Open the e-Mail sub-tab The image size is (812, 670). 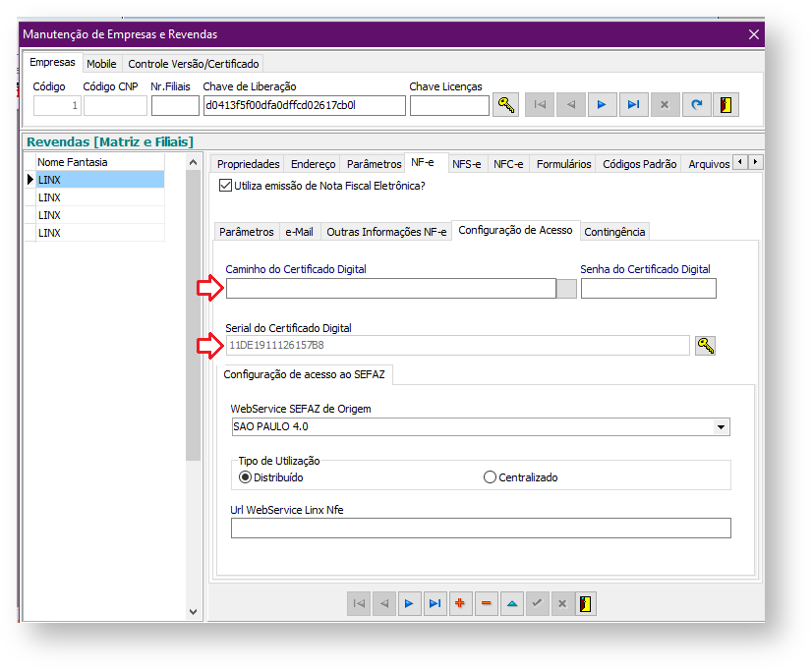coord(299,232)
